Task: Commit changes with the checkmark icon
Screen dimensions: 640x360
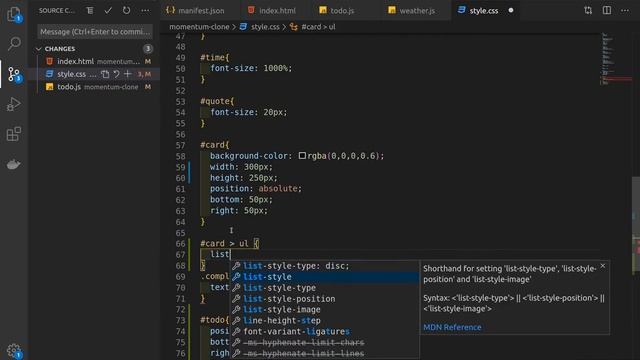Action: (108, 11)
